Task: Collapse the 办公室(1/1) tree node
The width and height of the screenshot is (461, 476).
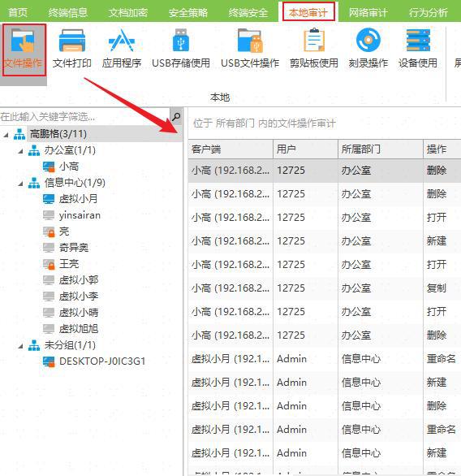Action: click(20, 151)
